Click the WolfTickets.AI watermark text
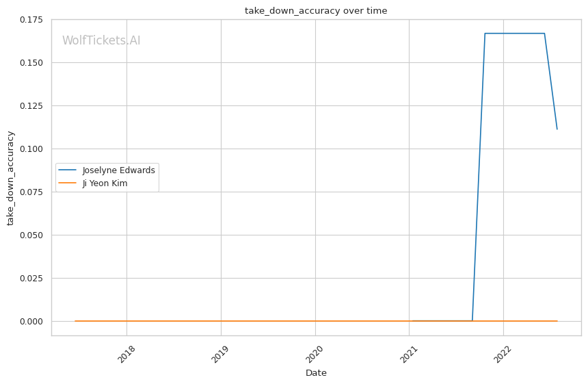 tap(101, 41)
